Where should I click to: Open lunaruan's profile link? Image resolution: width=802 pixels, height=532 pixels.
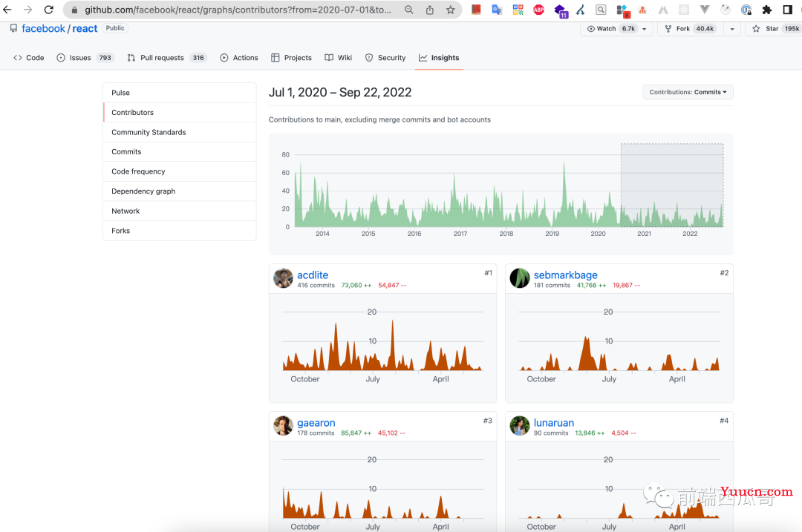coord(553,423)
